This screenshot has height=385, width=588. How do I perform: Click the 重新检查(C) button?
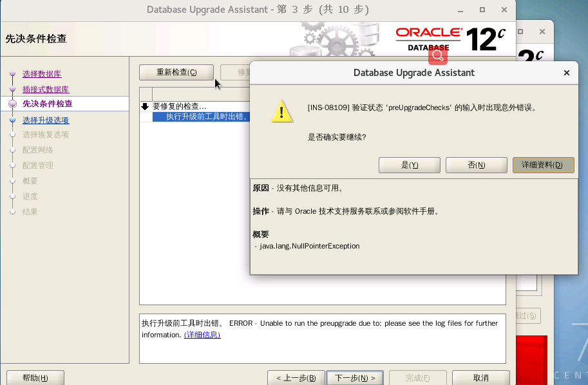[x=176, y=72]
